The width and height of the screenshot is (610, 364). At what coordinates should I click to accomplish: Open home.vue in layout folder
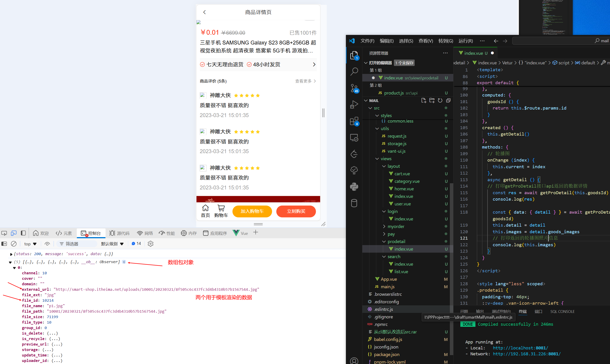coord(404,189)
